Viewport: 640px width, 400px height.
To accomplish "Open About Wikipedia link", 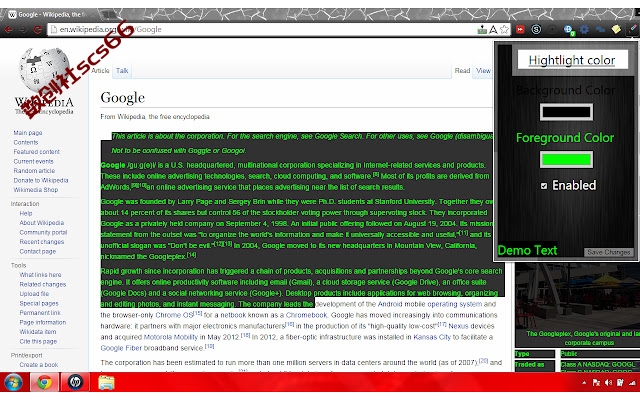I will (x=42, y=223).
